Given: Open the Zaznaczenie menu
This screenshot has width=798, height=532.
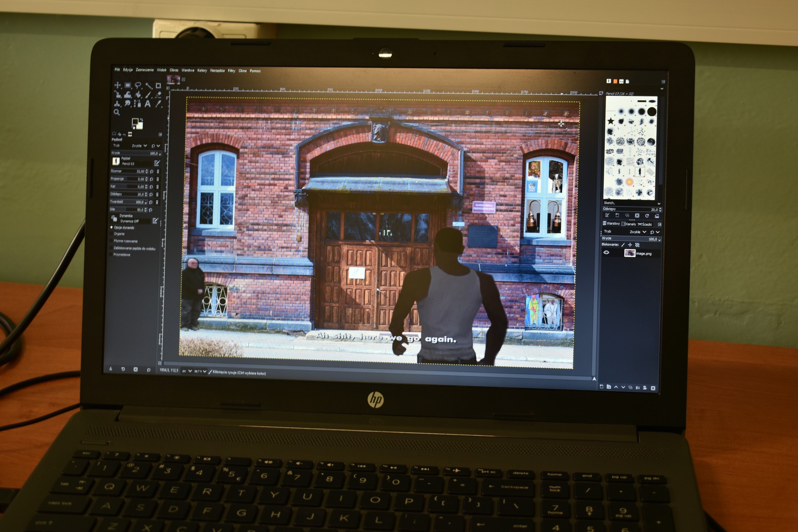Looking at the screenshot, I should point(145,70).
